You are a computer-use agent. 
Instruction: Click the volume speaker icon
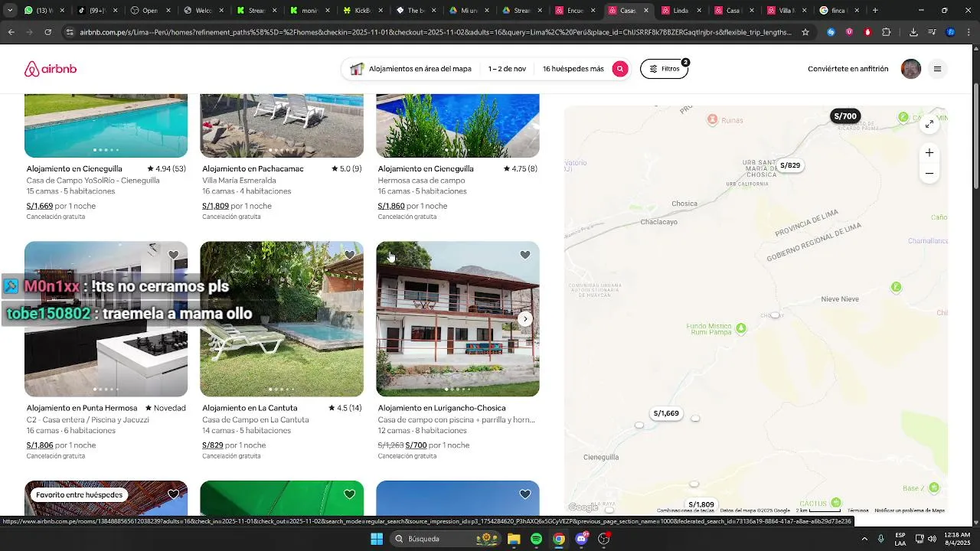[x=933, y=539]
